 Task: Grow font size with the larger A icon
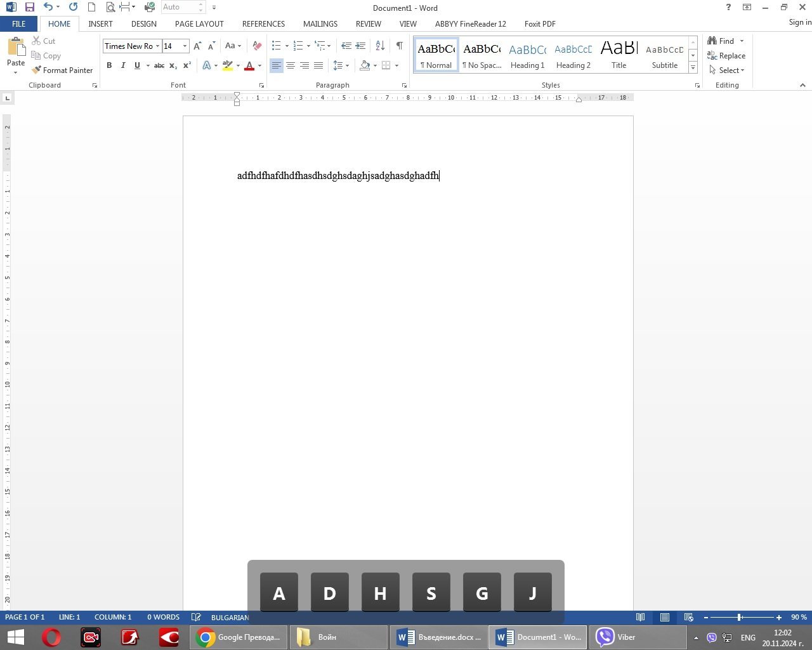point(197,46)
